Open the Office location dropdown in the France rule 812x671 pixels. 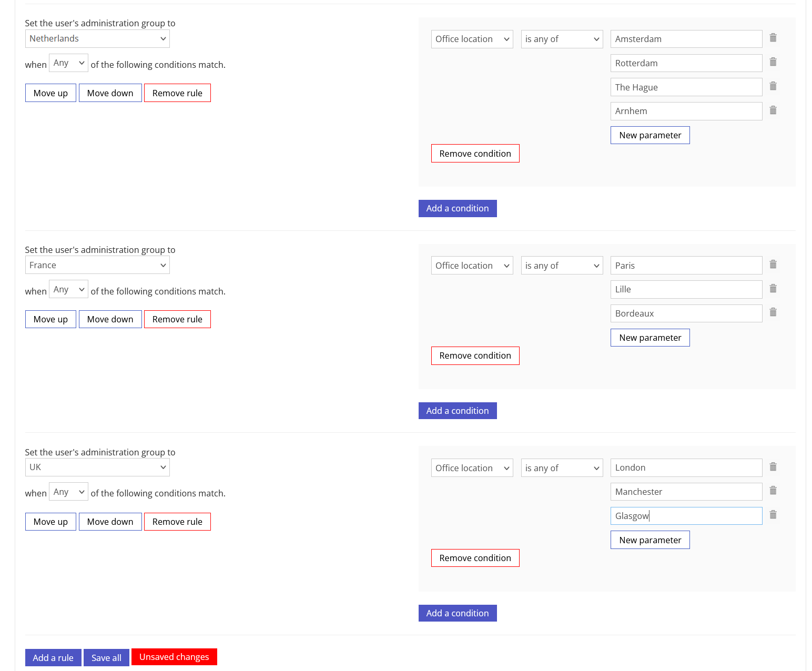(x=472, y=266)
